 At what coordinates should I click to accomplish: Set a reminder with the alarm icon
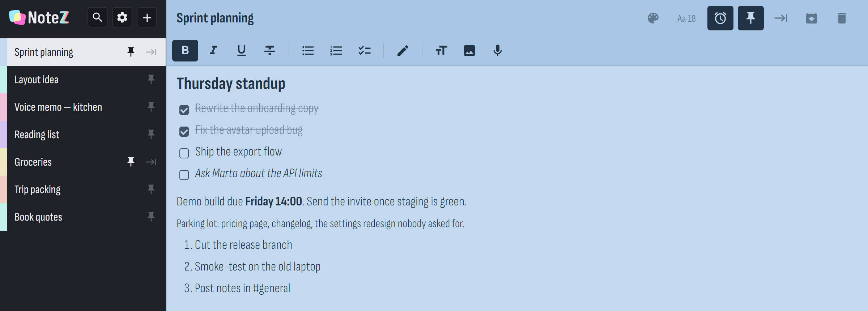coord(720,18)
